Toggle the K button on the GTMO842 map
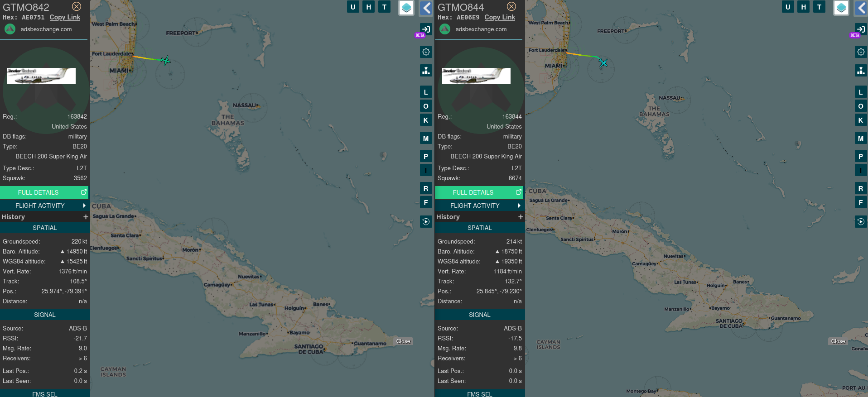Screen dimensions: 868x397 click(426, 120)
